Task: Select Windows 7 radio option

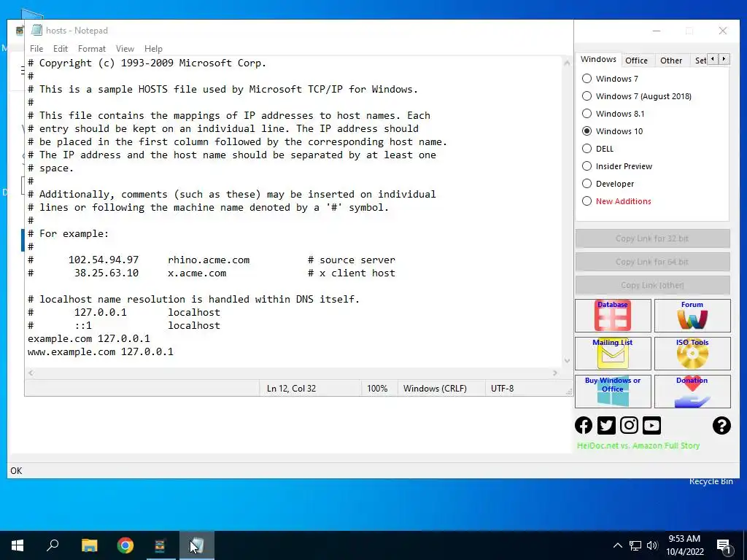Action: pyautogui.click(x=587, y=79)
